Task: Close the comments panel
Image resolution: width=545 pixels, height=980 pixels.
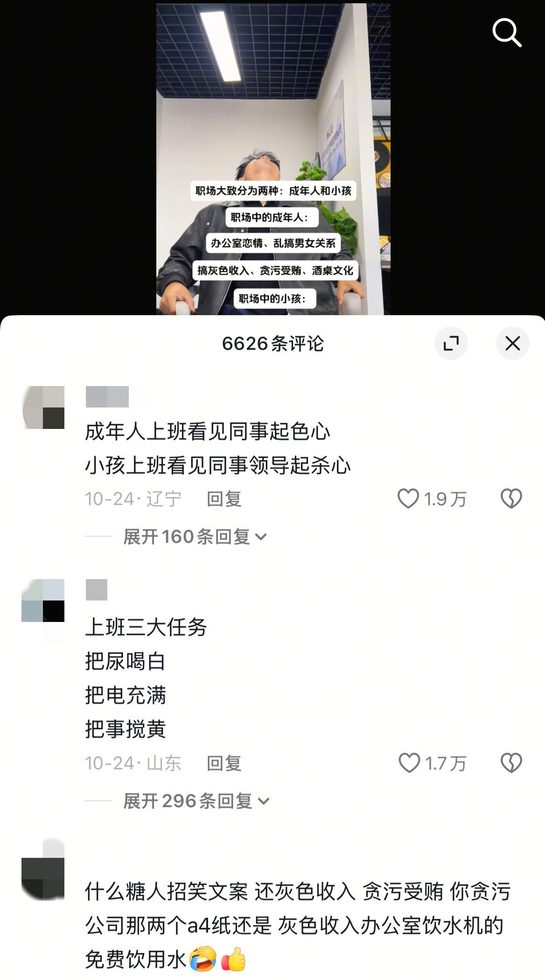Action: click(x=512, y=344)
